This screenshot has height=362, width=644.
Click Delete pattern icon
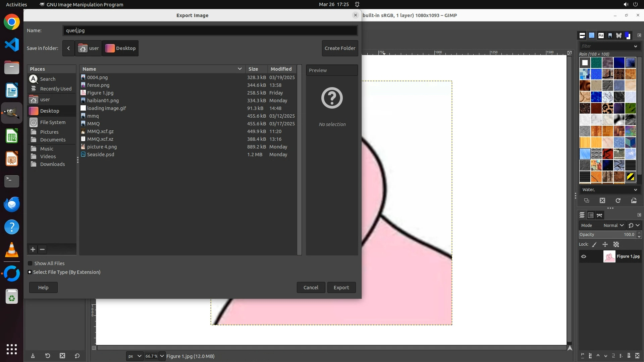pos(602,200)
